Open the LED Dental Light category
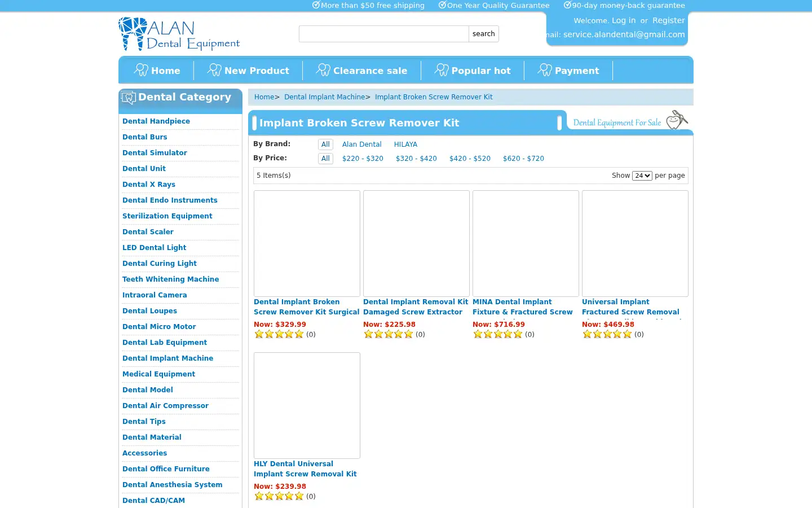 pyautogui.click(x=154, y=248)
